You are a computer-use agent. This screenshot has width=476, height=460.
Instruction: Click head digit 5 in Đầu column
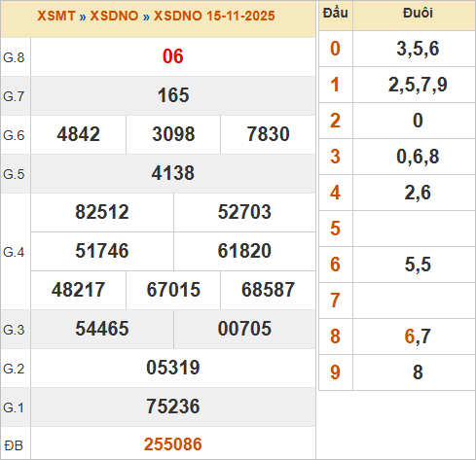tap(335, 229)
